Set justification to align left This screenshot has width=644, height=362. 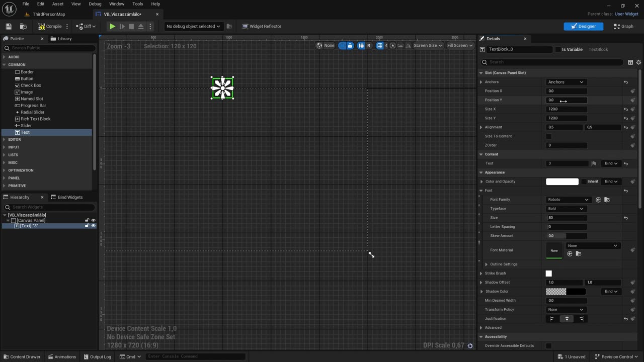(552, 319)
